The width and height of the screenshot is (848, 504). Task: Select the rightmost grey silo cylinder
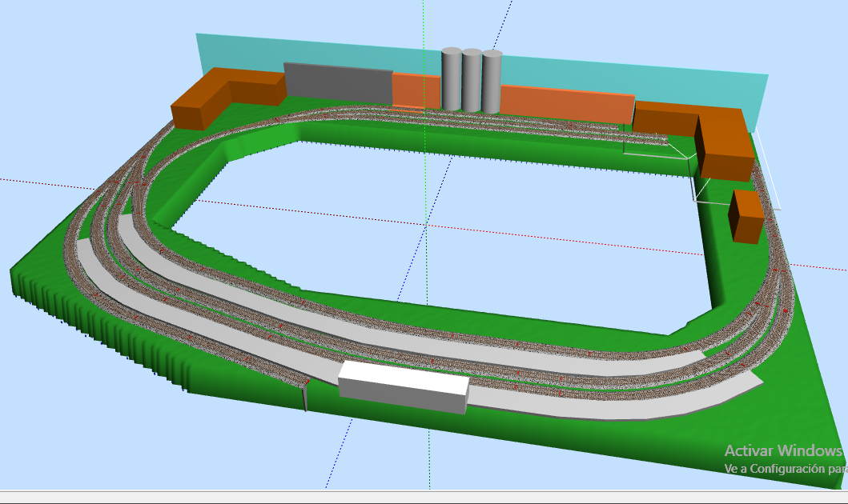pyautogui.click(x=492, y=82)
